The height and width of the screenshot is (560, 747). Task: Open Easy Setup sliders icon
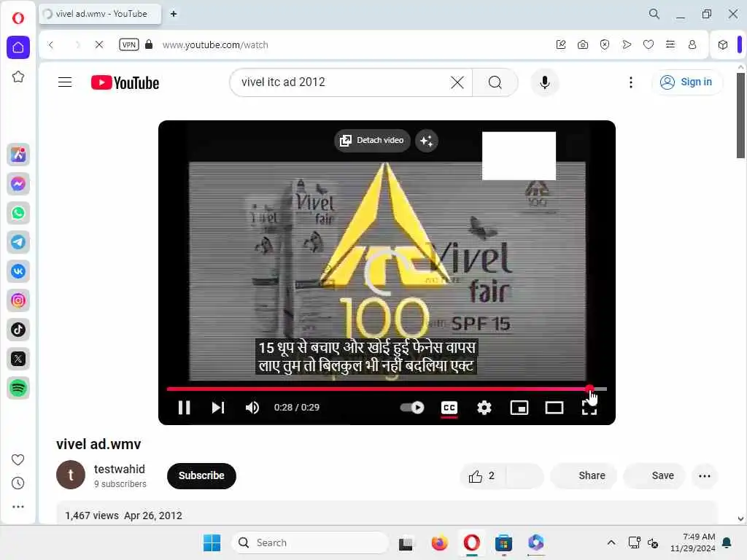pyautogui.click(x=670, y=44)
